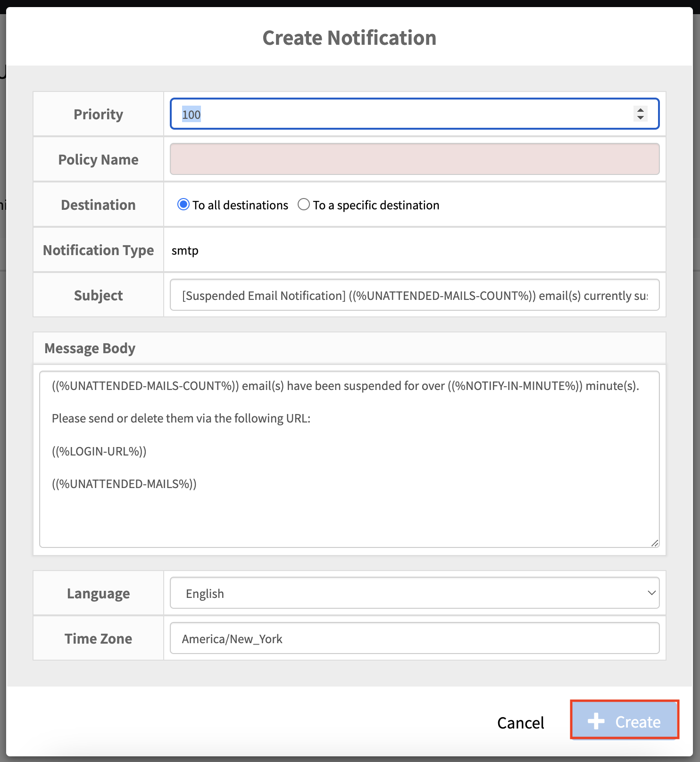Select 'To a specific destination' radio button
The image size is (700, 762).
point(304,205)
